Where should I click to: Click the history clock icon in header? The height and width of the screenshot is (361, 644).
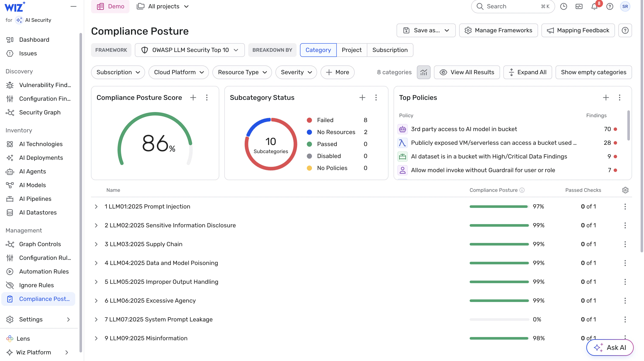click(563, 6)
